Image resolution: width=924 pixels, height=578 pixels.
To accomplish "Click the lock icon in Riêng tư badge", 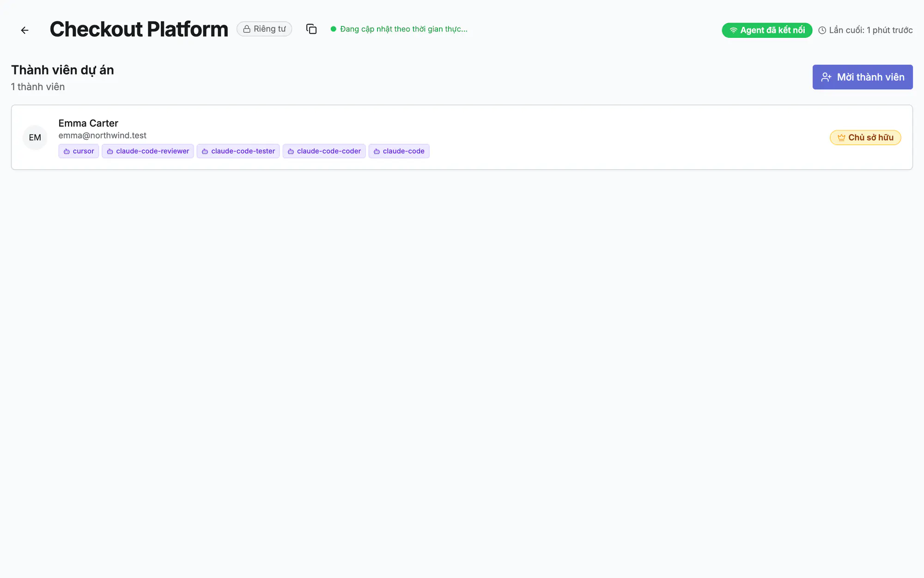I will click(x=247, y=29).
